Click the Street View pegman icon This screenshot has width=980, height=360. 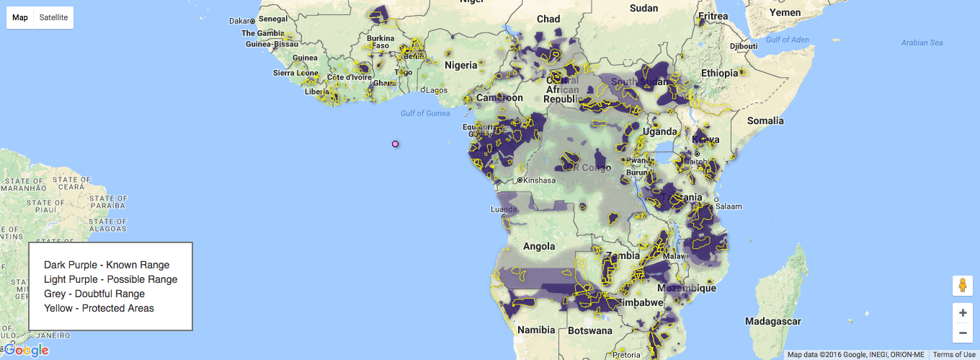coord(962,285)
